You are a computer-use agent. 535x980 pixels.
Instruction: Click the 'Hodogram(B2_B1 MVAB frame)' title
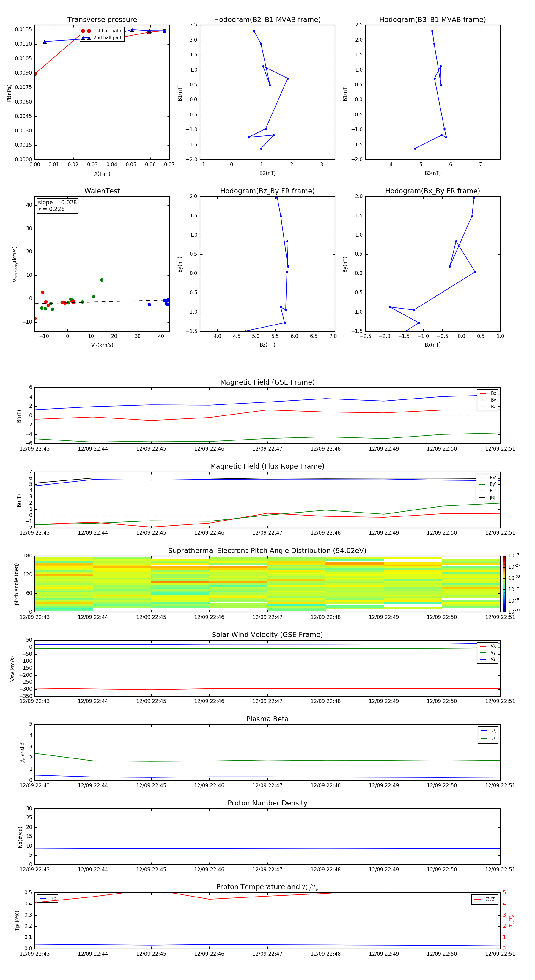267,19
